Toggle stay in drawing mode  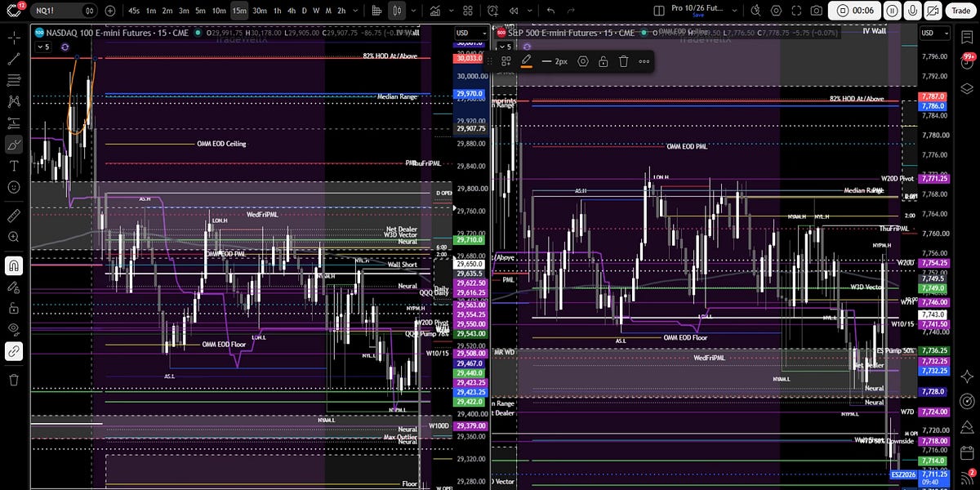pyautogui.click(x=14, y=287)
